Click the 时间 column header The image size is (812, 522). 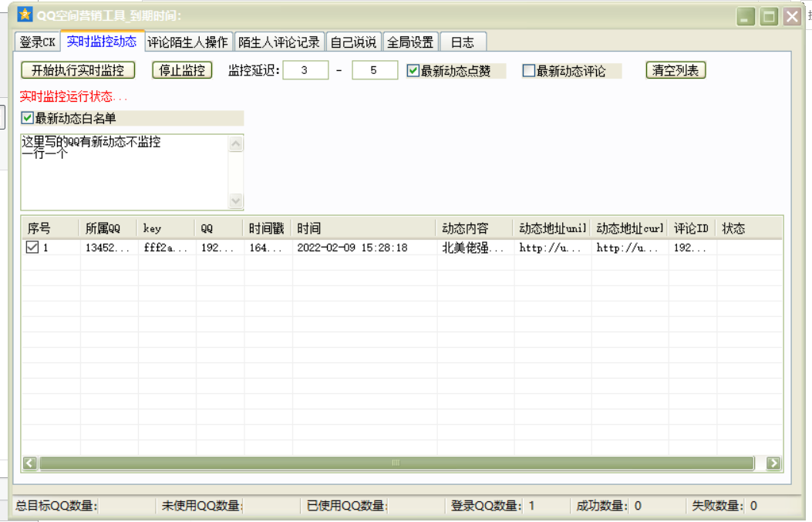pyautogui.click(x=363, y=228)
